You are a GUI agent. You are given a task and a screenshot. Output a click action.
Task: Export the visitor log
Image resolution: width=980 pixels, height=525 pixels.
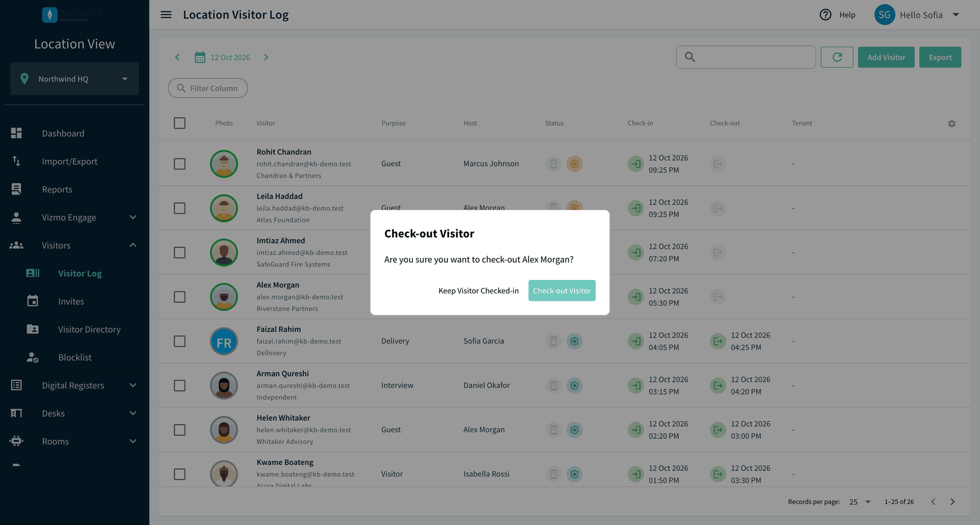tap(940, 58)
